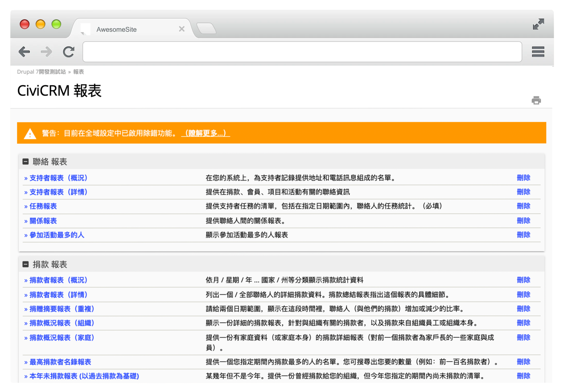Collapse the 捐款 報表 section

pos(25,264)
